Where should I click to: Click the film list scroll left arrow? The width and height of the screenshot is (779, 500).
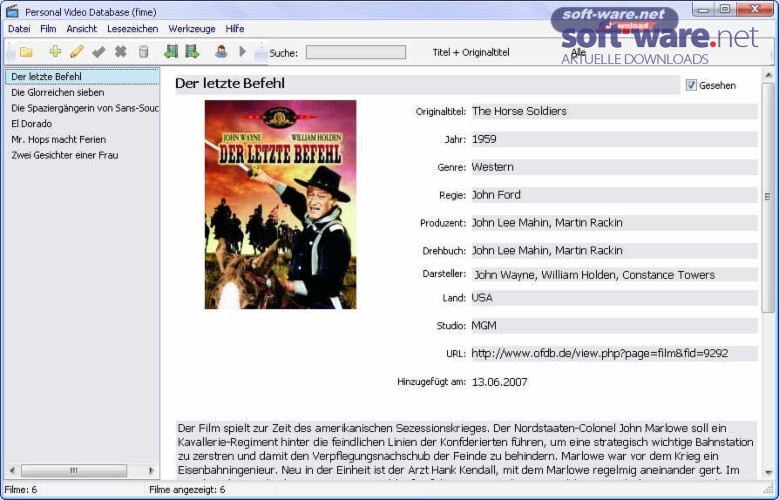click(x=12, y=470)
